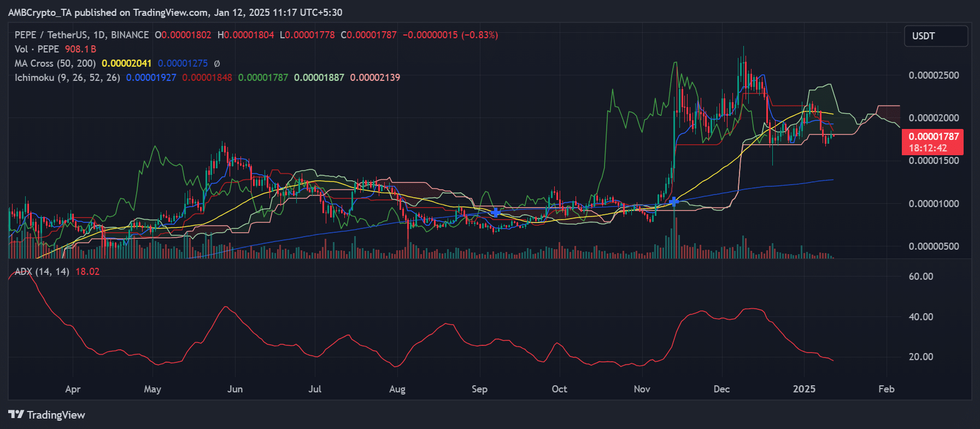Image resolution: width=980 pixels, height=429 pixels.
Task: Click the Sep label on the time axis
Action: (x=479, y=389)
